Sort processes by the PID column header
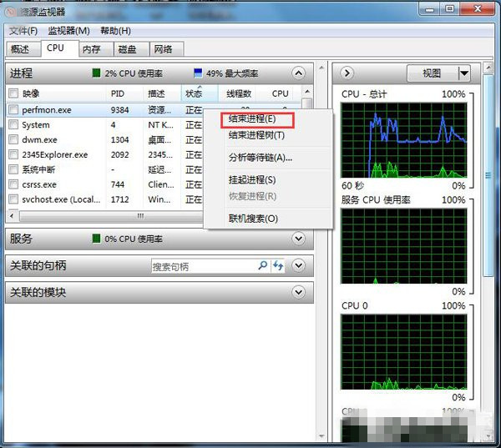Viewport: 501px width, 448px height. pyautogui.click(x=121, y=93)
